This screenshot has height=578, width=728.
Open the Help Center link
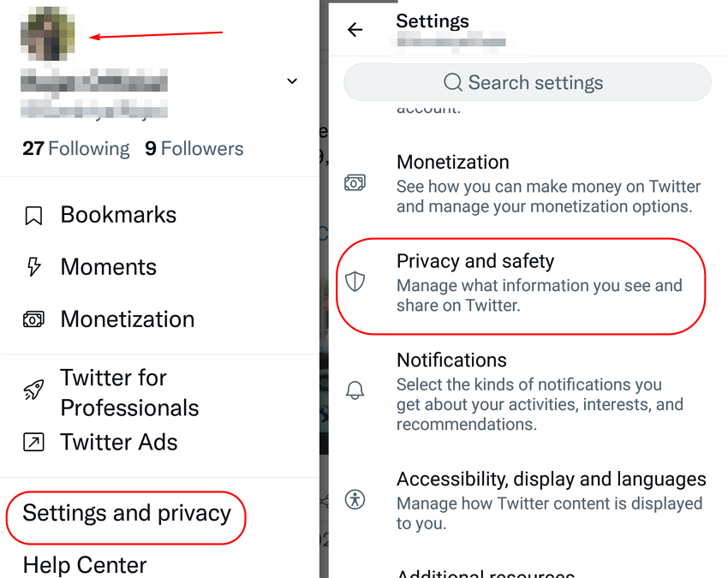[x=85, y=565]
